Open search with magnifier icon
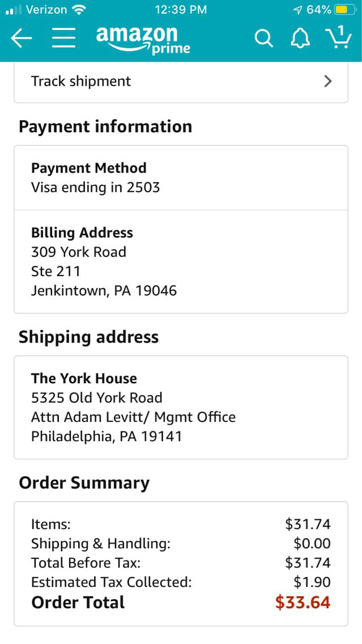Viewport: 362px width, 644px height. [263, 39]
